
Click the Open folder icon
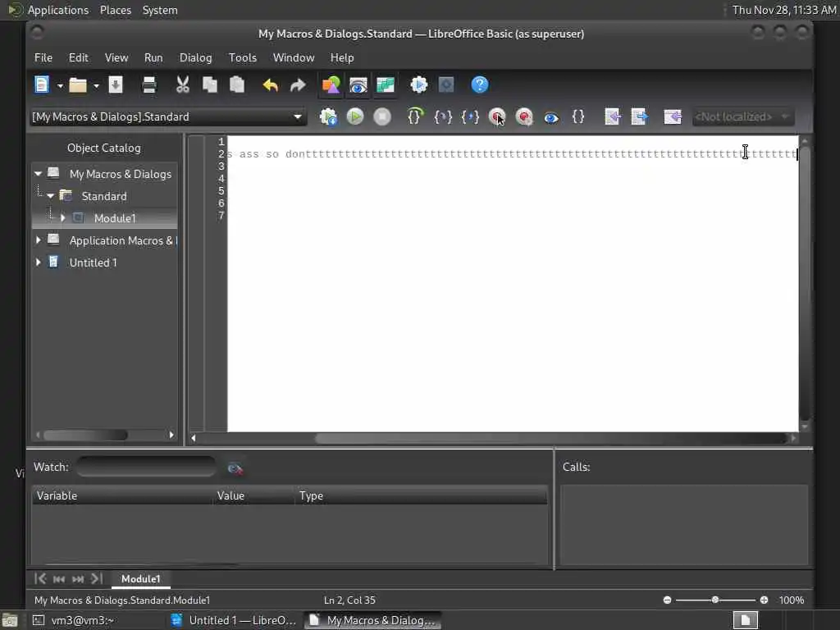click(x=78, y=84)
